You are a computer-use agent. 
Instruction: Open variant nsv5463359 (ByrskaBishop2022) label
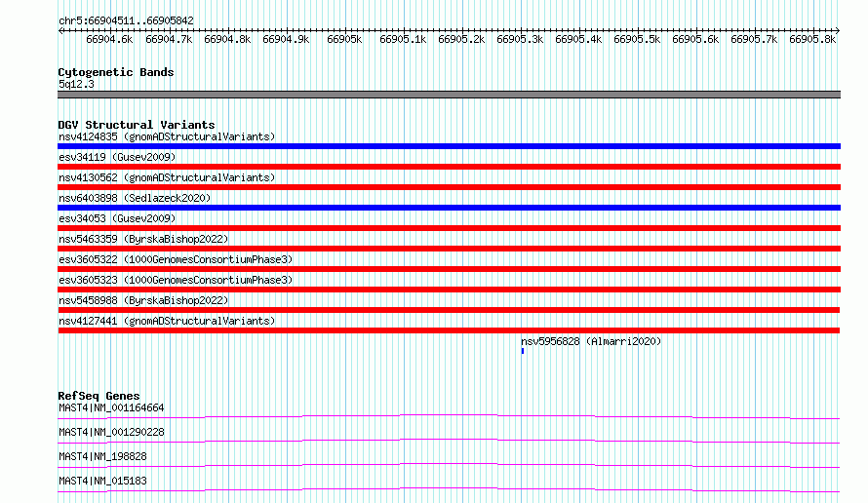[x=143, y=239]
